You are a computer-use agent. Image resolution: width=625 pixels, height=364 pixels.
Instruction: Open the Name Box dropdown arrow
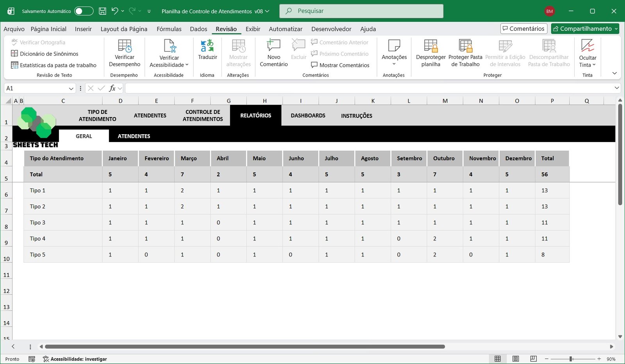click(71, 89)
